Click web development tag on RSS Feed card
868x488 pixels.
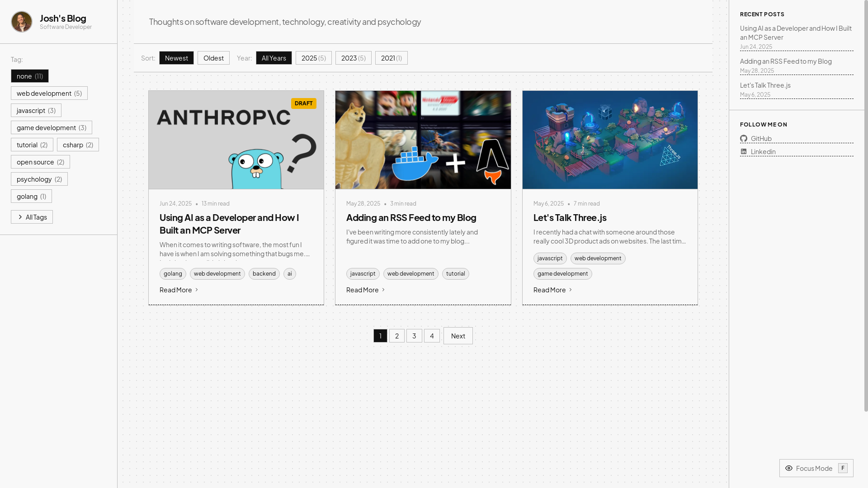point(411,274)
